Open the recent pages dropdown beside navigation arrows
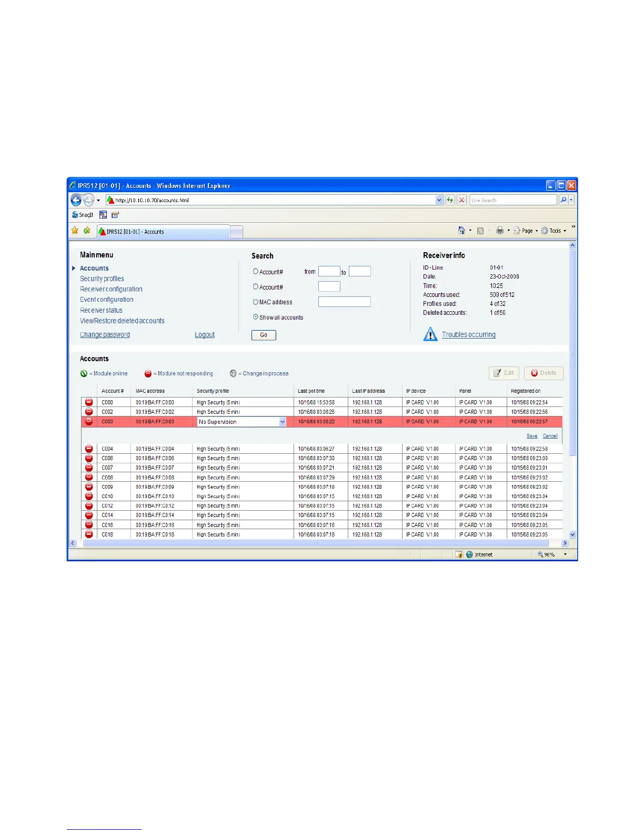 click(x=98, y=201)
